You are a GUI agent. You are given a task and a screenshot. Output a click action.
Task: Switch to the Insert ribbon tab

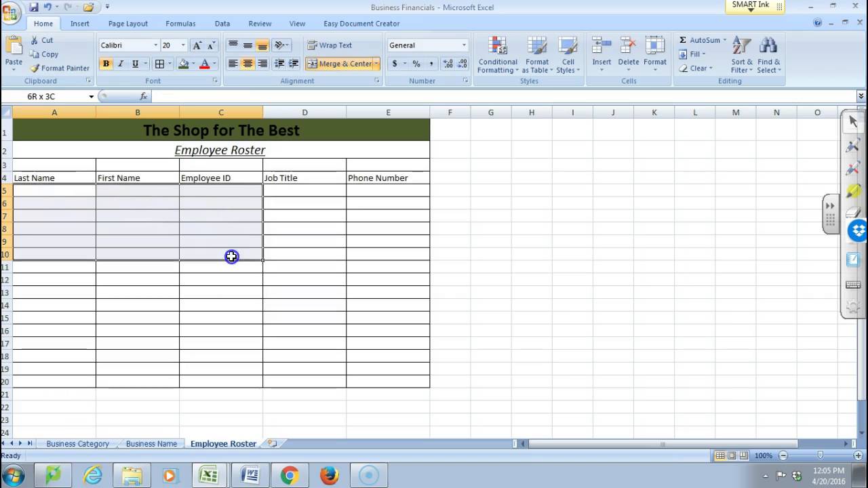point(79,24)
